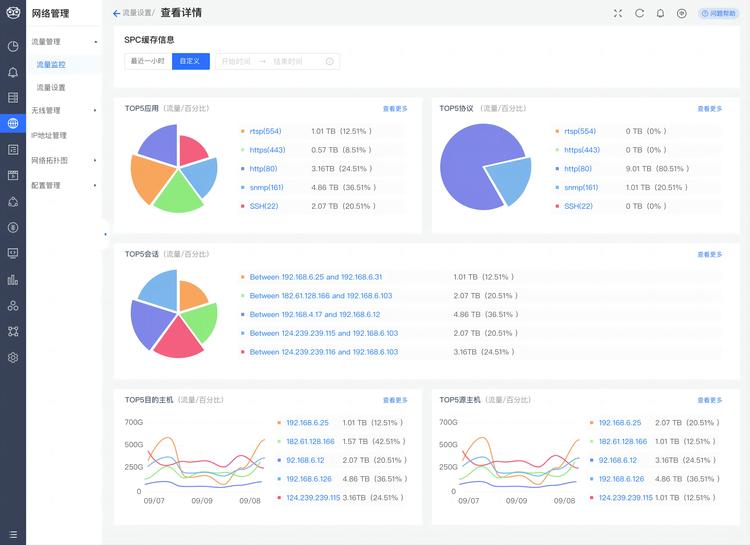Click 查看更多 link in TOP5应用 panel
The height and width of the screenshot is (545, 750).
click(395, 109)
